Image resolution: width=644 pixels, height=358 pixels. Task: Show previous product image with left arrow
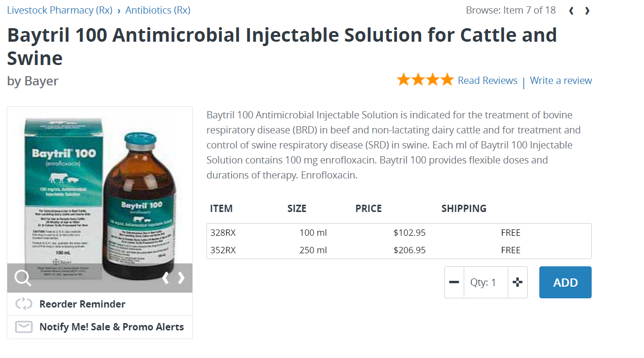pyautogui.click(x=166, y=278)
